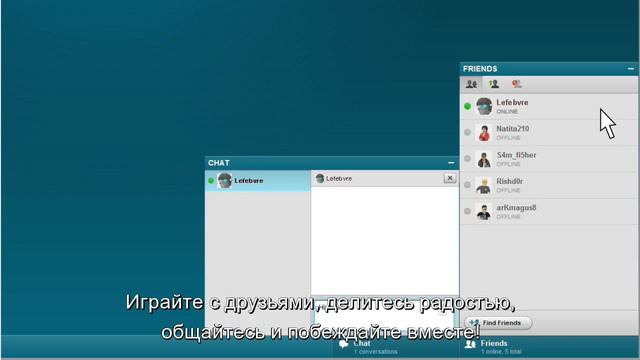Select Lefebvre conversation in Chat sidebar
640x360 pixels.
point(258,180)
